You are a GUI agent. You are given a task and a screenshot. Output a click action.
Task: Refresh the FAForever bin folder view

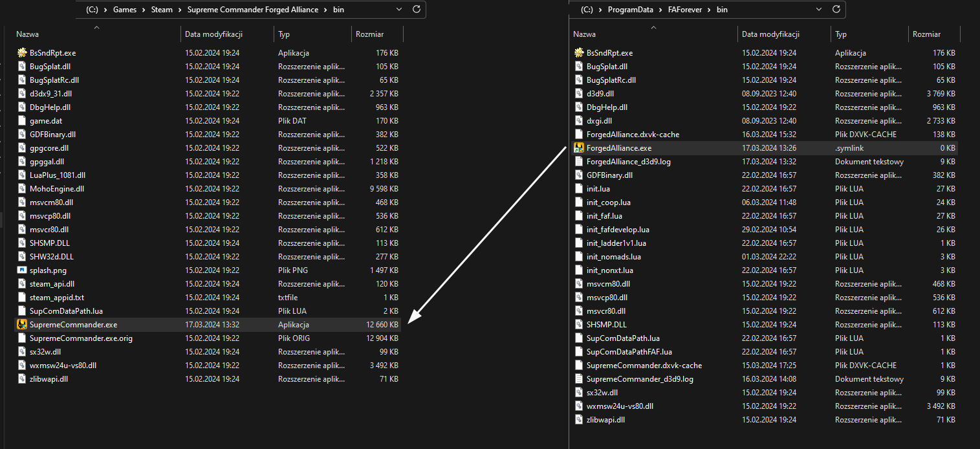(836, 10)
